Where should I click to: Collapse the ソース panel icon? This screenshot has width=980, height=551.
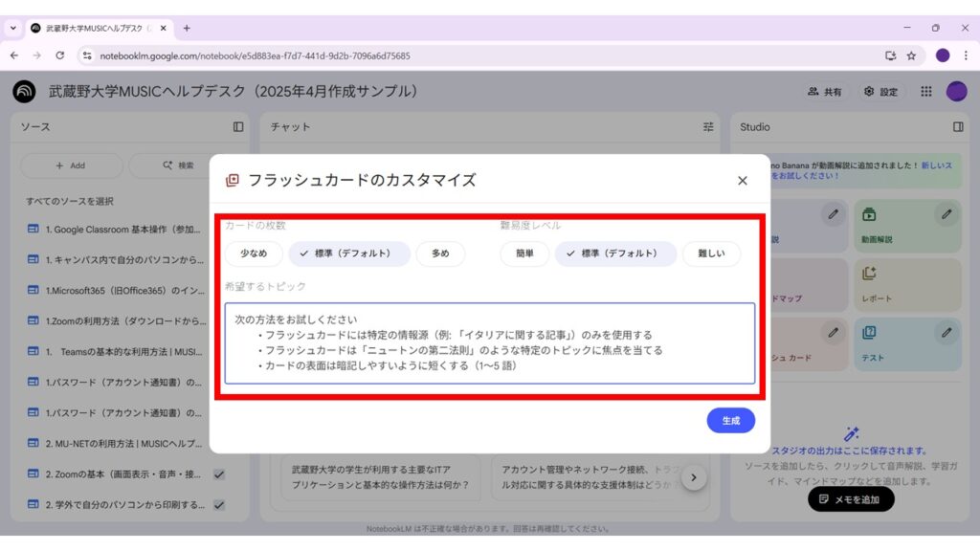238,126
